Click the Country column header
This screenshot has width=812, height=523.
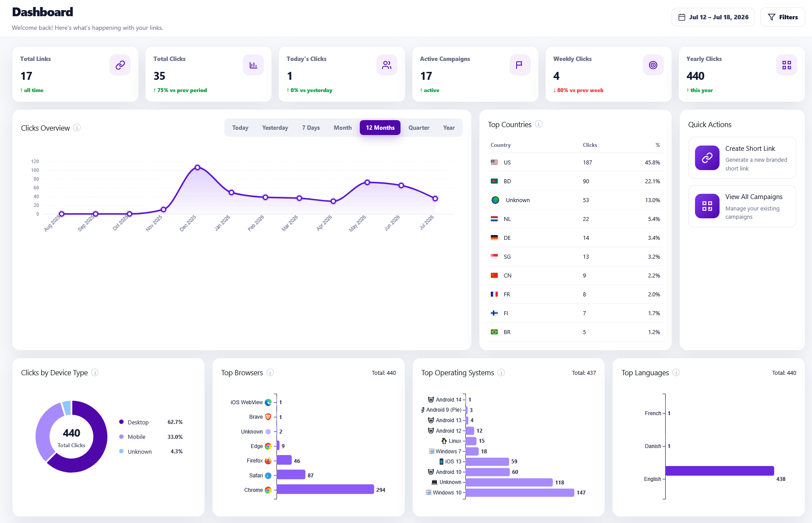click(x=500, y=145)
